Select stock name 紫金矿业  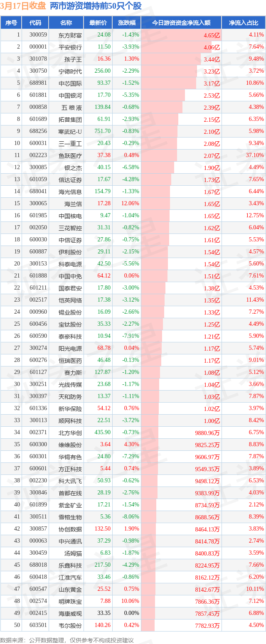pos(70,505)
